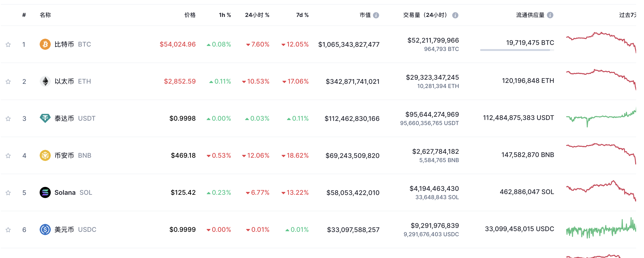The height and width of the screenshot is (258, 644).
Task: Click the Tether USDT logo icon
Action: tap(45, 118)
